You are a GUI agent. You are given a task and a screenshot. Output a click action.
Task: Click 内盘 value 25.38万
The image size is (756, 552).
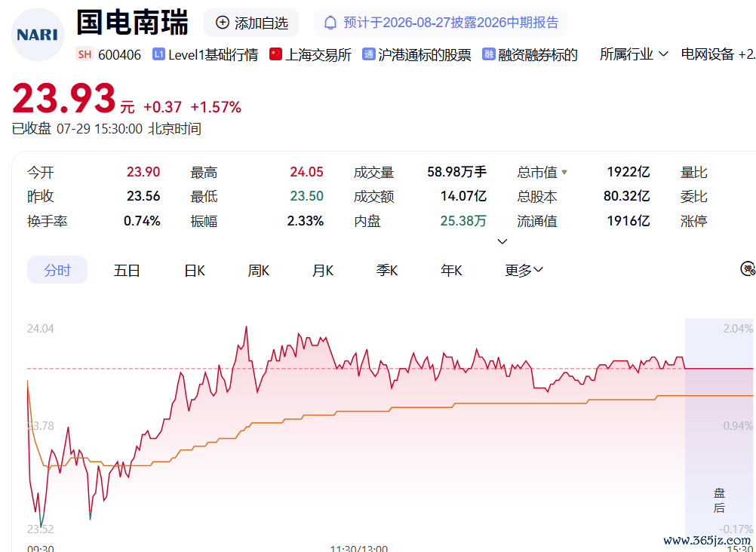point(463,221)
